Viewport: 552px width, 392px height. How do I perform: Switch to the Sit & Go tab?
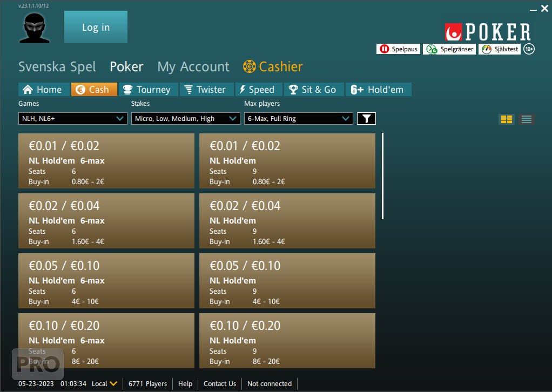pyautogui.click(x=314, y=90)
